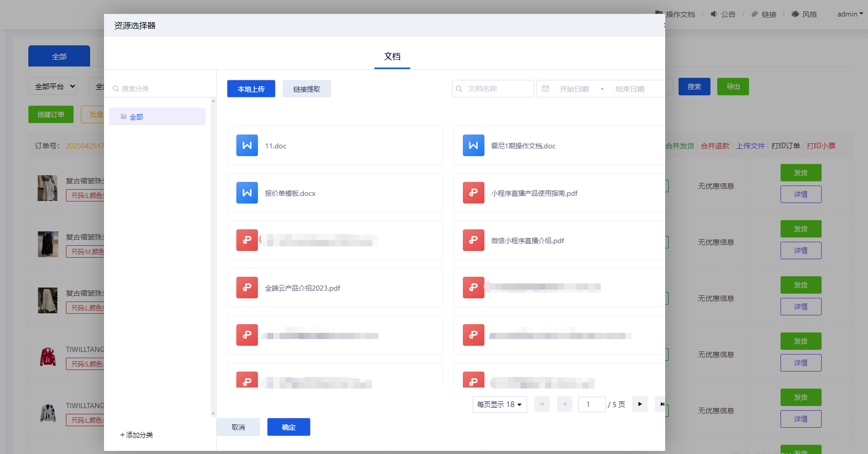This screenshot has width=868, height=454.
Task: Click the PDF icon for 微信小程序直播介绍.pdf
Action: pyautogui.click(x=473, y=240)
